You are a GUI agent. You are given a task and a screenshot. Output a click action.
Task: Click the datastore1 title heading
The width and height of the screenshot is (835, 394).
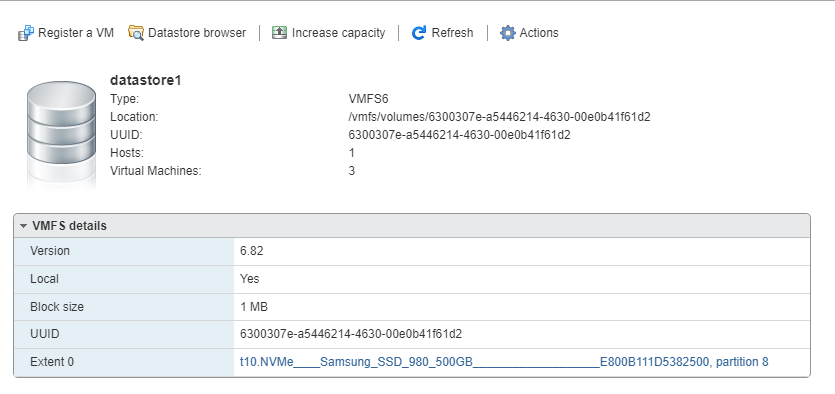146,80
